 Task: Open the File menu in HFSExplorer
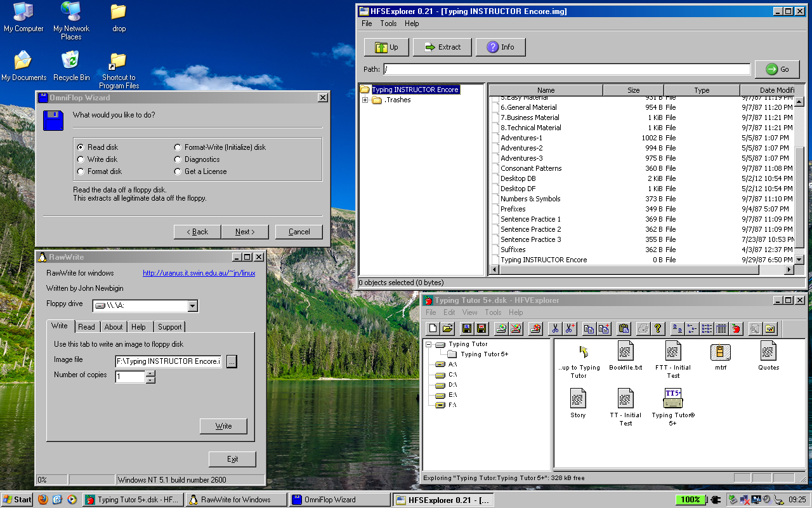367,23
